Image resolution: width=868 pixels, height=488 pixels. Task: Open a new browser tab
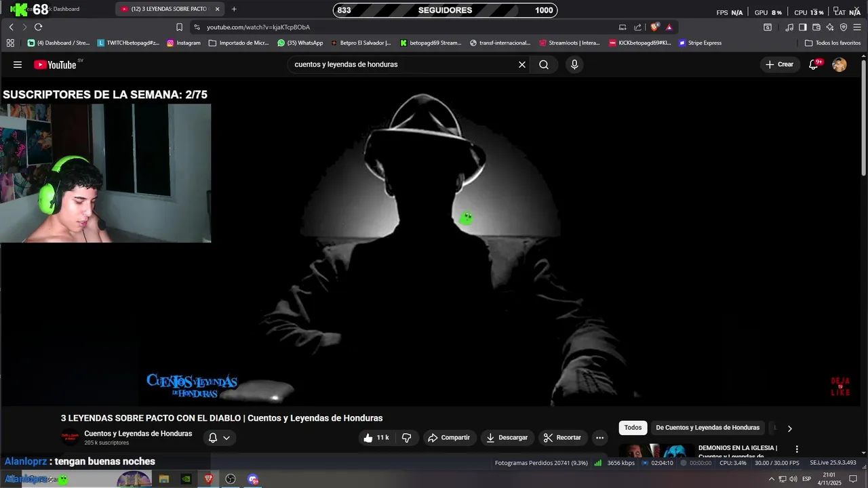point(234,9)
